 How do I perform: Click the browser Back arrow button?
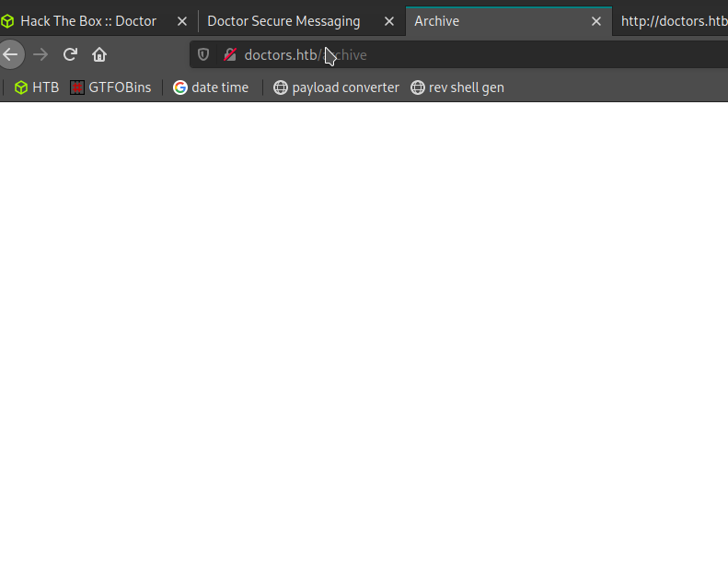(10, 55)
